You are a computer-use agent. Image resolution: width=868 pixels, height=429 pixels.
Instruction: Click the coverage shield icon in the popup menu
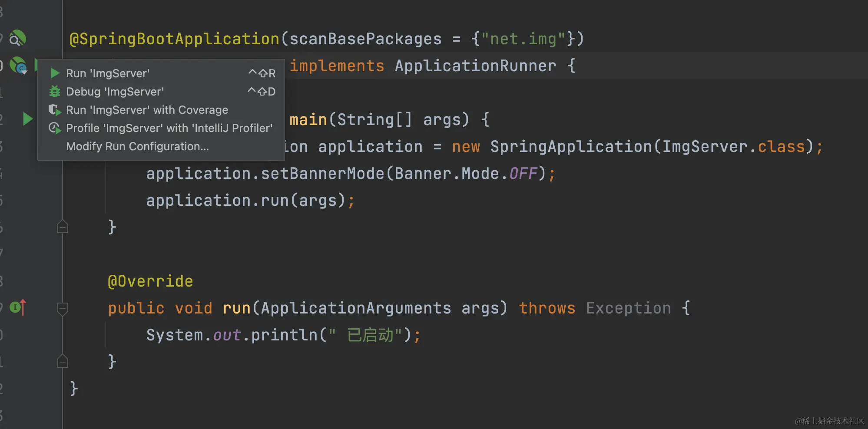point(55,110)
